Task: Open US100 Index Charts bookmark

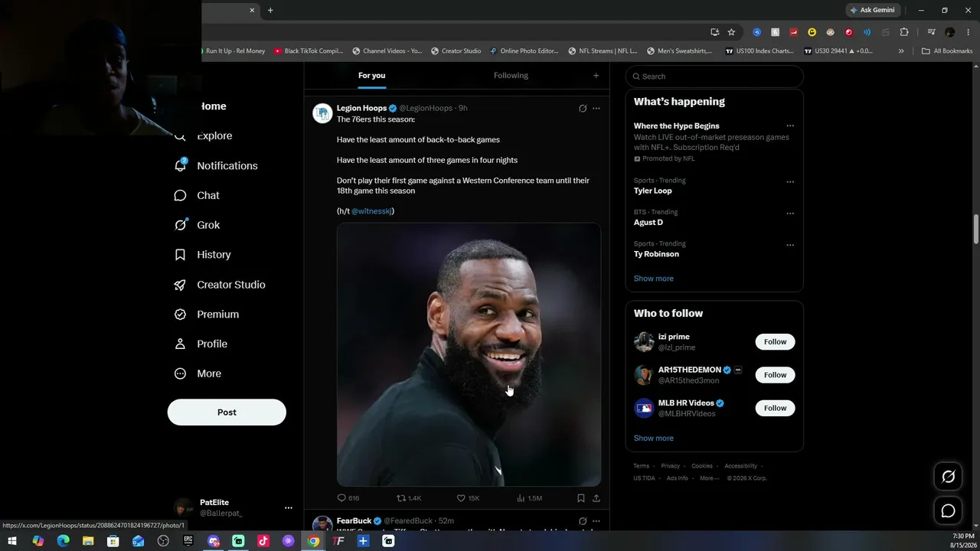Action: 760,51
